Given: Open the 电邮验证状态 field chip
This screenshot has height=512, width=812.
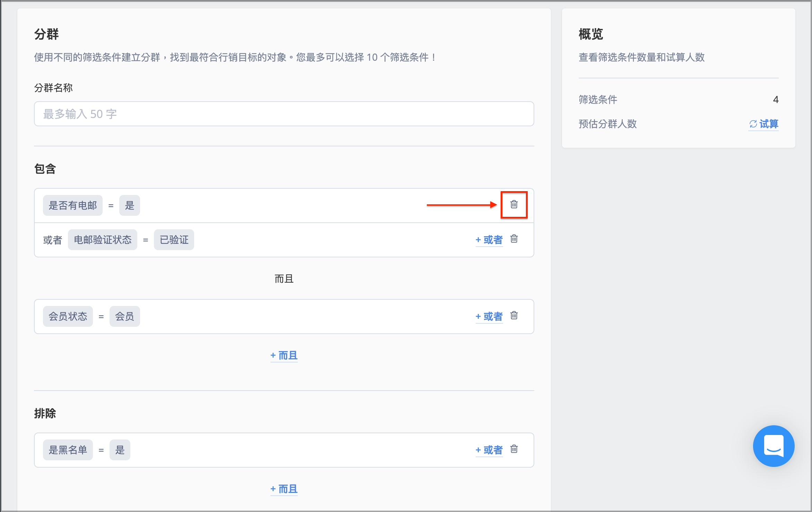Looking at the screenshot, I should coord(103,240).
